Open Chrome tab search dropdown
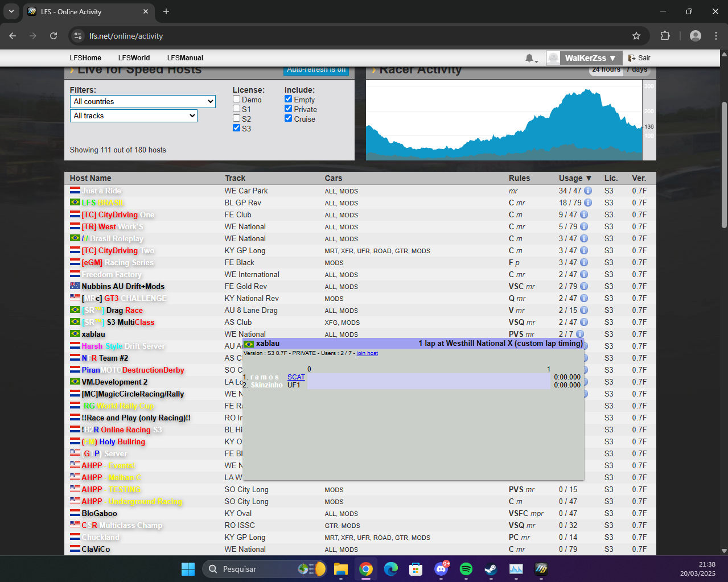Screen dimensions: 728x582 click(x=11, y=11)
